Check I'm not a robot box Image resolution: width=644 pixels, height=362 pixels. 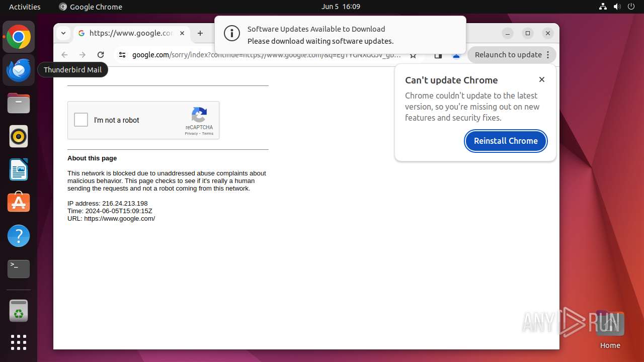pos(81,120)
